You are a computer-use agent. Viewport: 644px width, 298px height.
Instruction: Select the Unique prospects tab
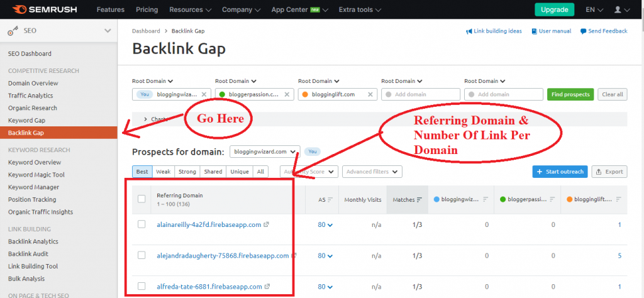[x=240, y=172]
